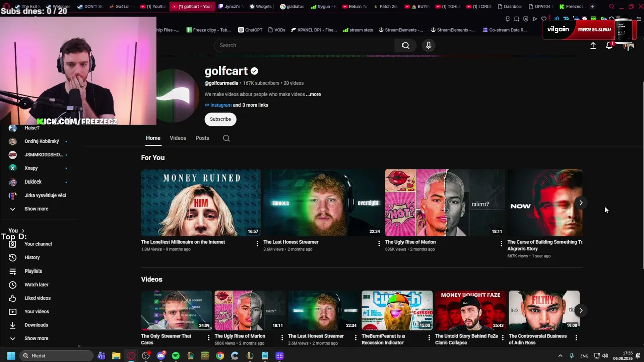The height and width of the screenshot is (362, 644).
Task: Open options for The Only Streamer That Cares
Action: (x=209, y=338)
